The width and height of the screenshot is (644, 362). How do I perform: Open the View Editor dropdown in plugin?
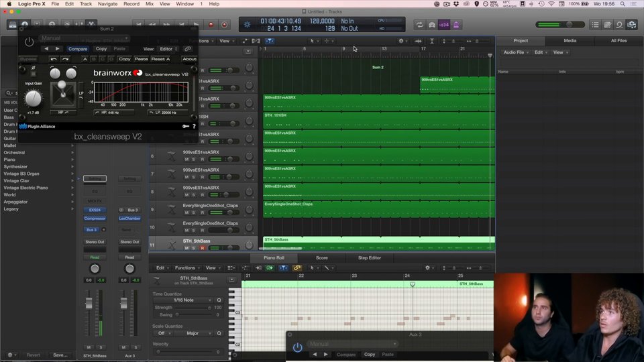[169, 49]
